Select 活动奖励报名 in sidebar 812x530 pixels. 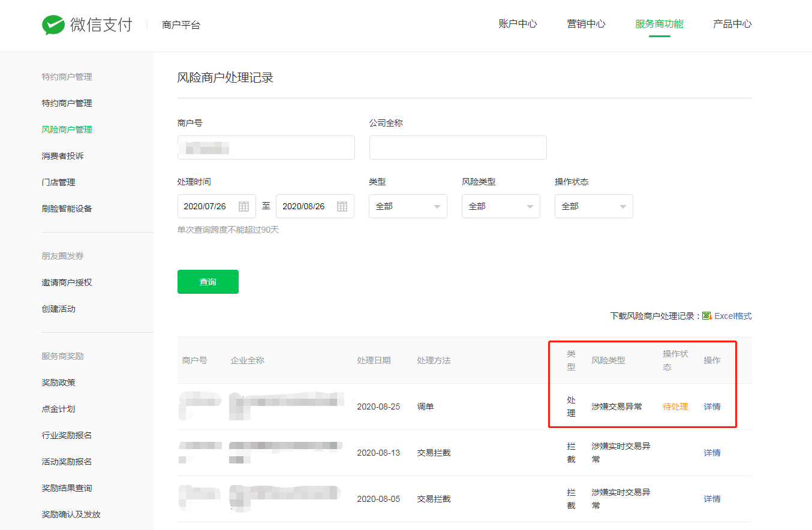click(67, 462)
